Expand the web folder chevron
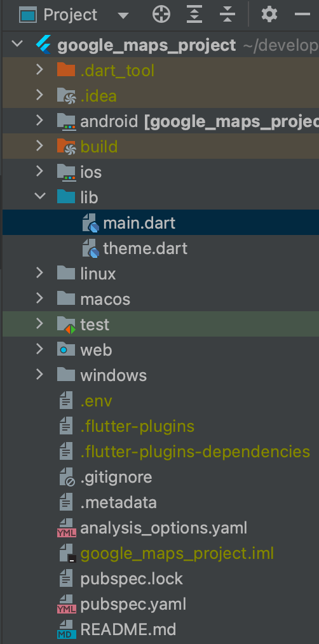The height and width of the screenshot is (644, 319). (39, 349)
